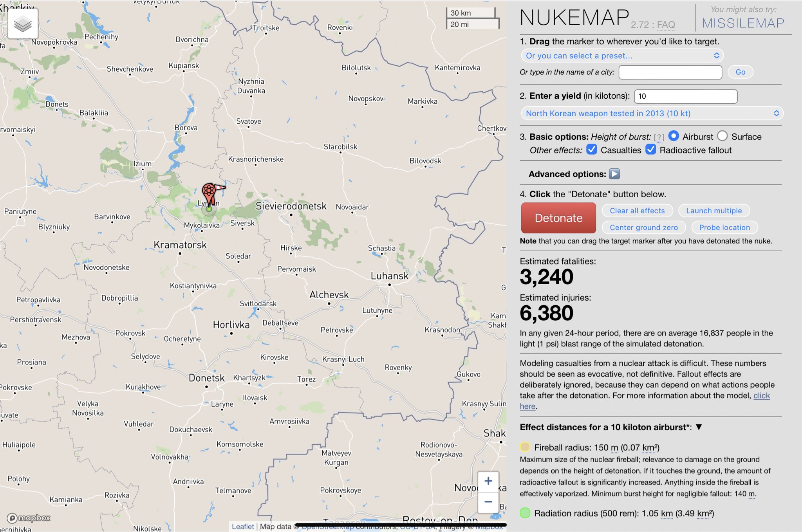
Task: Zoom out of the map
Action: (x=488, y=502)
